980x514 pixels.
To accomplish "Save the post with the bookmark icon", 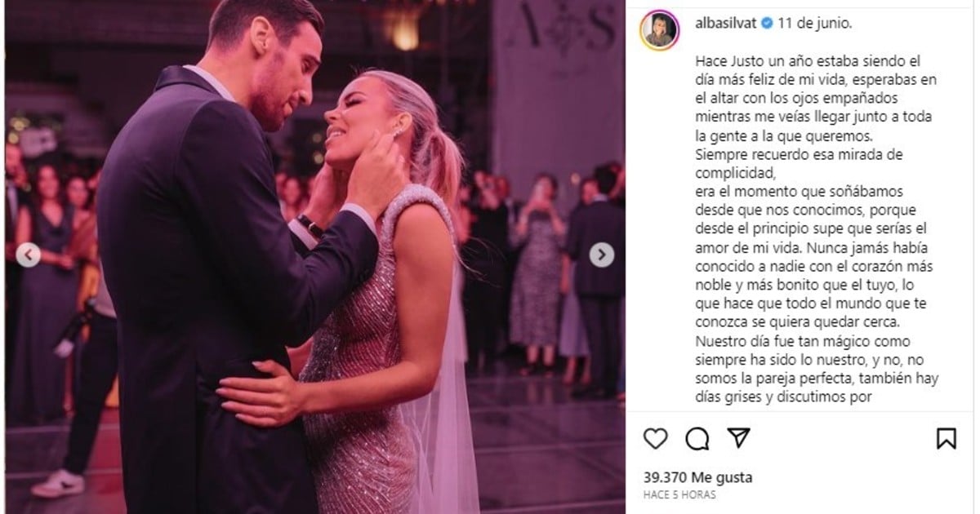I will click(946, 439).
